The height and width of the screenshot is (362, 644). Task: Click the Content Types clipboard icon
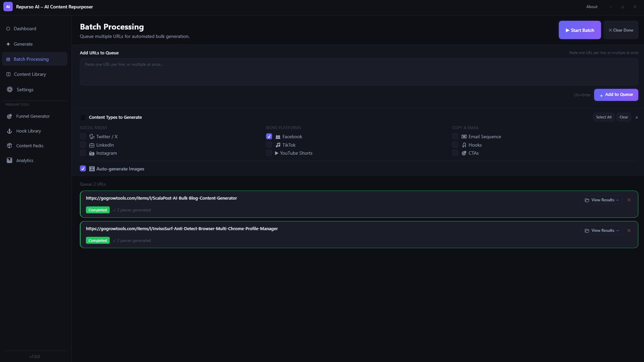tap(83, 117)
